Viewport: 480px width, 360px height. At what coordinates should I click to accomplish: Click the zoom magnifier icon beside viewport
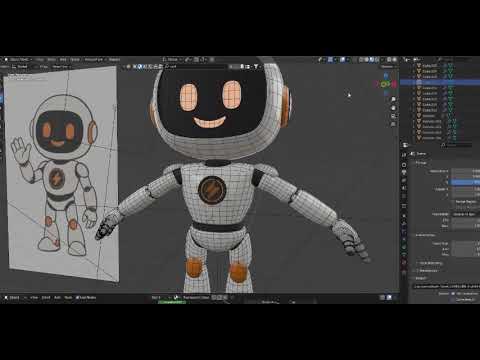coord(393,99)
